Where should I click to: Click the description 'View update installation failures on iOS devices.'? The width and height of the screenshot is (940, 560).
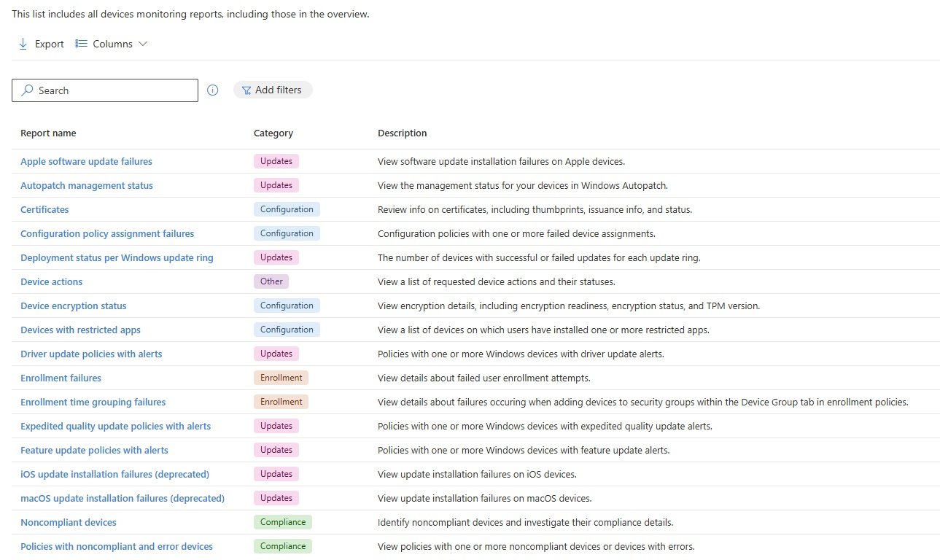477,474
